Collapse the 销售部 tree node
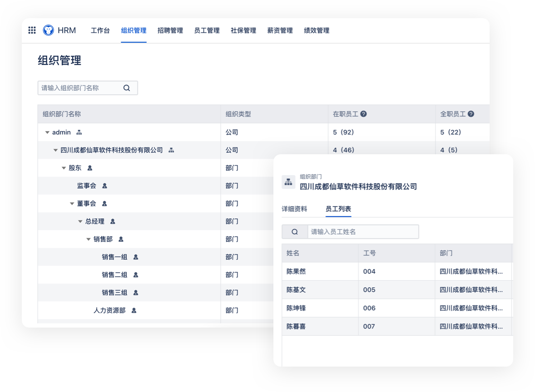The height and width of the screenshot is (392, 535). [x=89, y=240]
